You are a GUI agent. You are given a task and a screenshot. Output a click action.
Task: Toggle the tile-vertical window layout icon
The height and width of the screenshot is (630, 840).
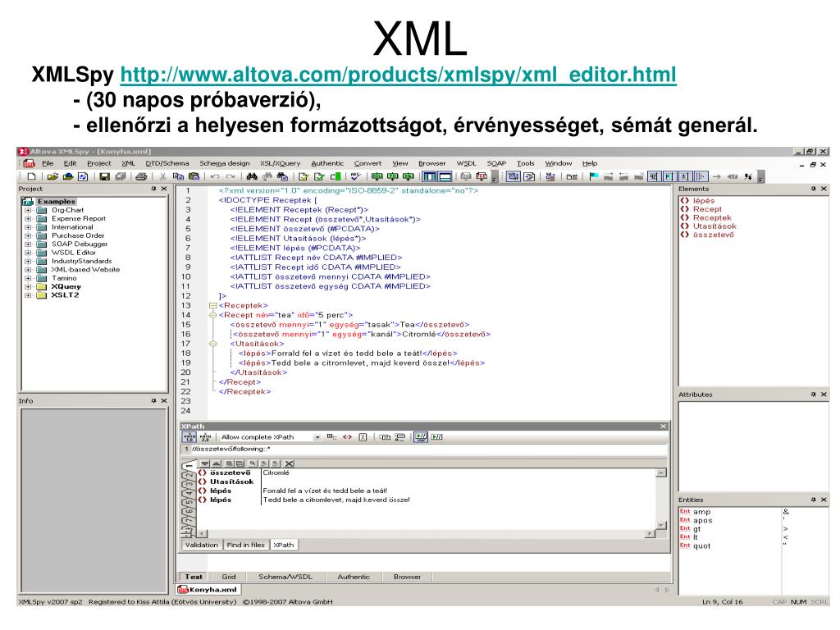tap(430, 176)
